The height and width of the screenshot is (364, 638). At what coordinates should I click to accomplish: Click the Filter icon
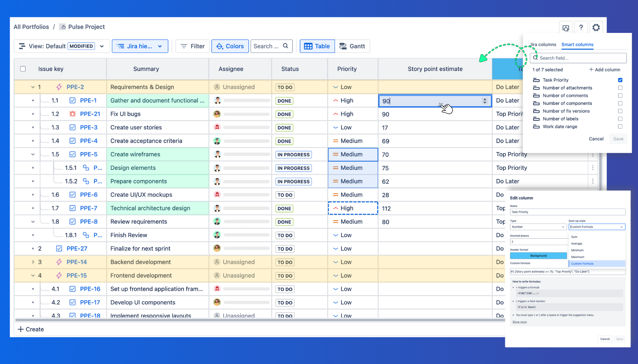coord(184,46)
